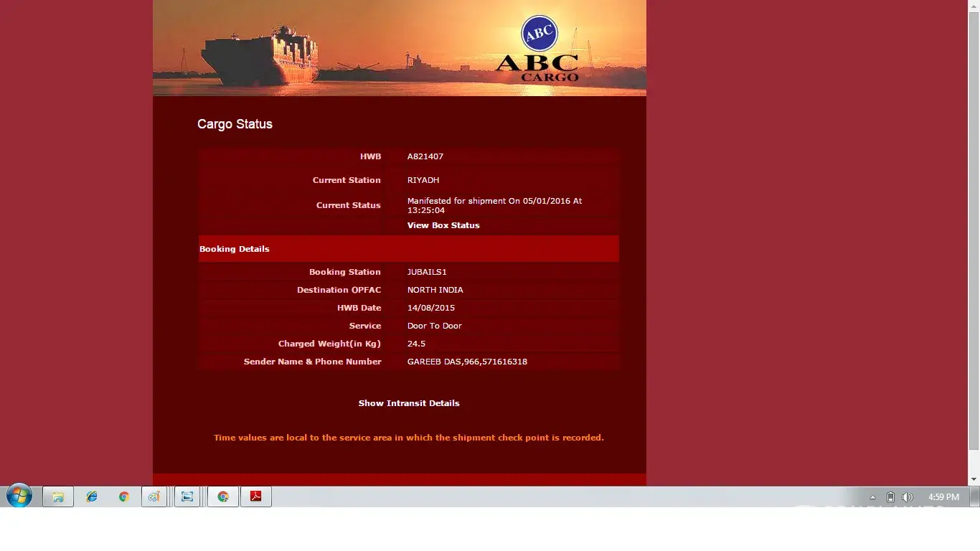Click the 'Destination OPFAC' label
Viewport: 980px width, 551px height.
[339, 290]
